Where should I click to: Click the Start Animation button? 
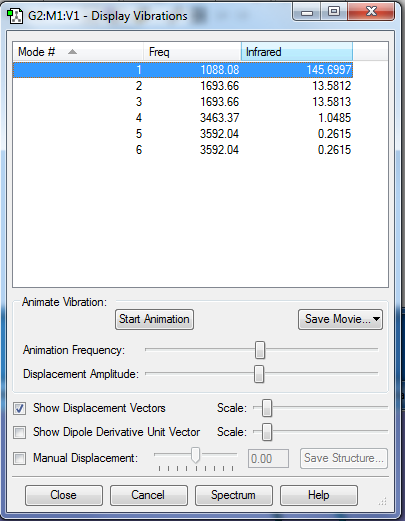point(154,319)
